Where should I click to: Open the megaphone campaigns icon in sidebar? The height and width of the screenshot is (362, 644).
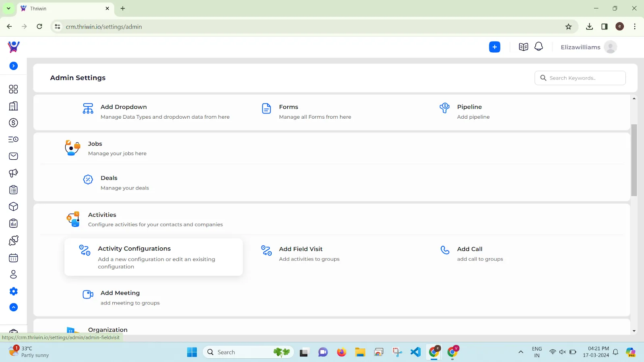(13, 173)
